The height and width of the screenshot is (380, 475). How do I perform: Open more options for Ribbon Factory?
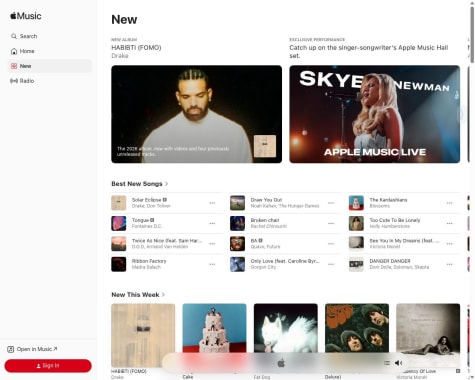coord(212,264)
